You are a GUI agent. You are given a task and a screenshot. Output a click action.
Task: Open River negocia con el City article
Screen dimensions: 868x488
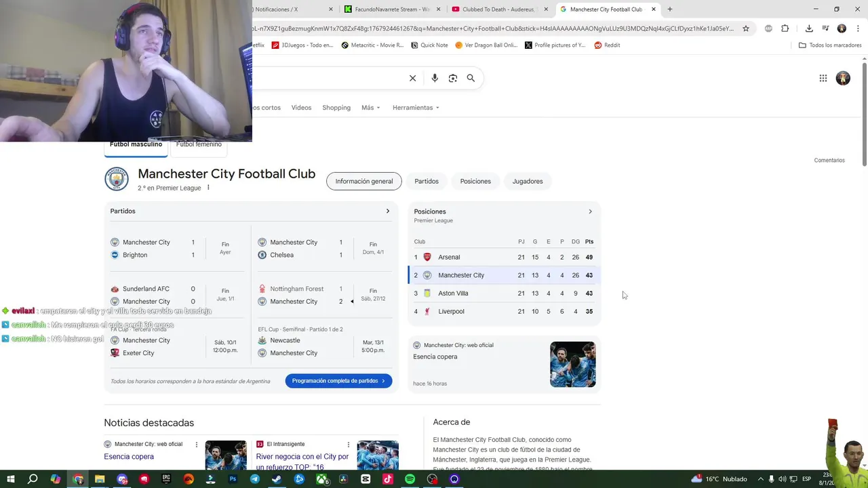pyautogui.click(x=302, y=462)
